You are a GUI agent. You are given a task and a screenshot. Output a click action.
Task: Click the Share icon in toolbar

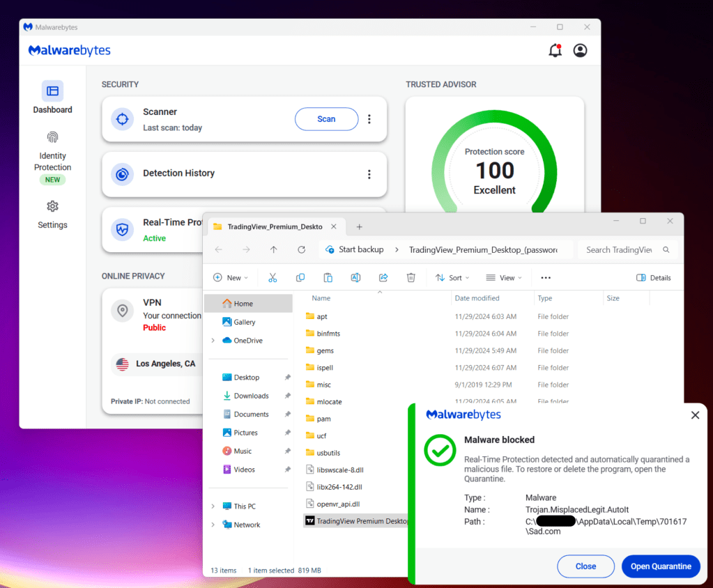click(383, 278)
